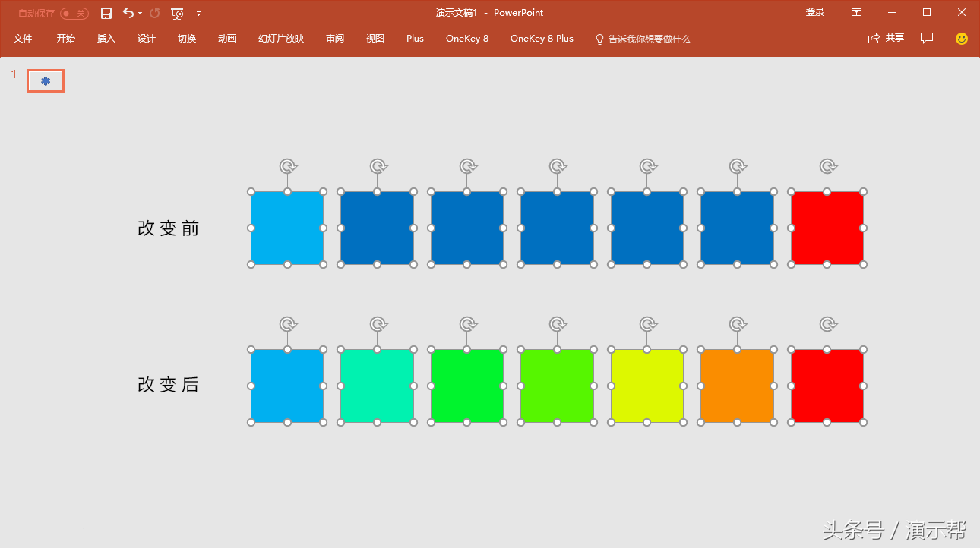
Task: Switch to the 插入 tab
Action: (x=106, y=39)
